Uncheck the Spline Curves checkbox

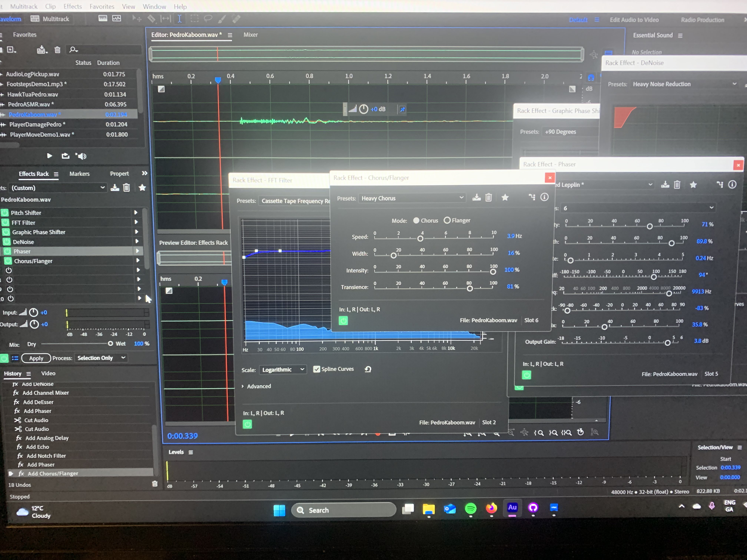pyautogui.click(x=316, y=369)
